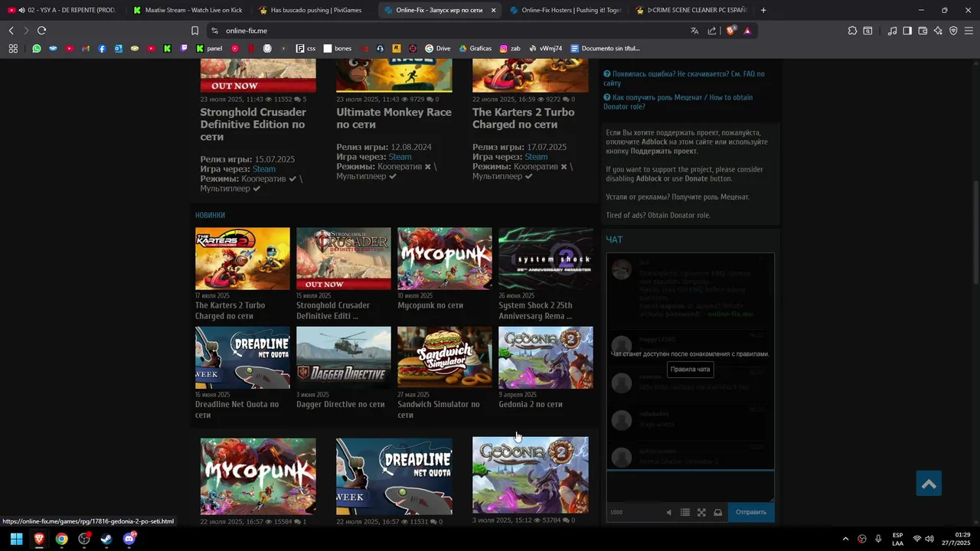Open the Mycopunk thumbnail in Новинки
The width and height of the screenshot is (980, 551).
[444, 258]
